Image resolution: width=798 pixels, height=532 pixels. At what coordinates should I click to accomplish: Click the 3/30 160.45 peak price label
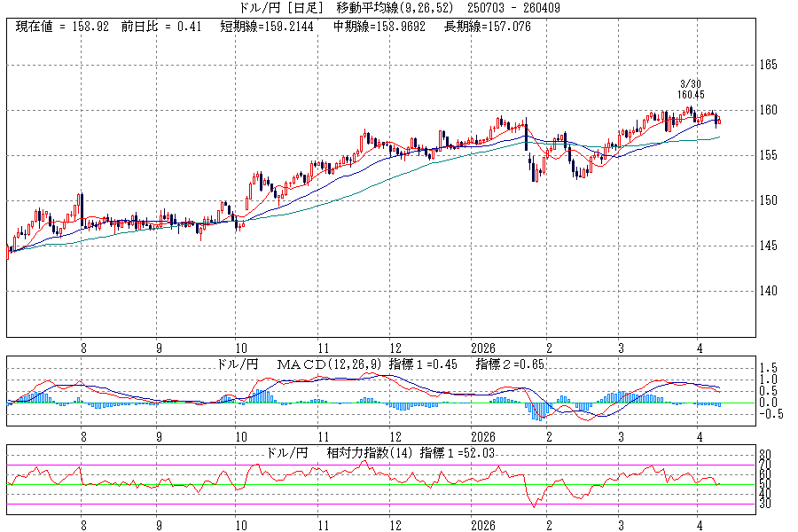(x=691, y=89)
